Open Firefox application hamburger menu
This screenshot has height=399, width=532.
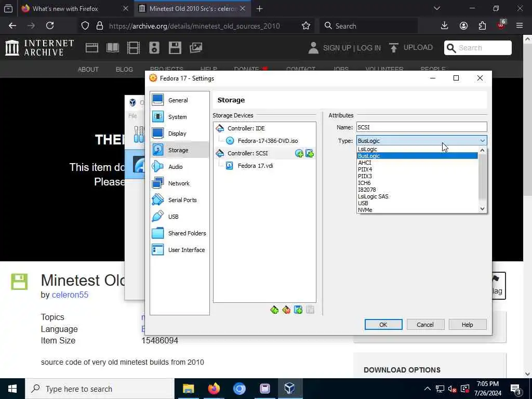(520, 26)
